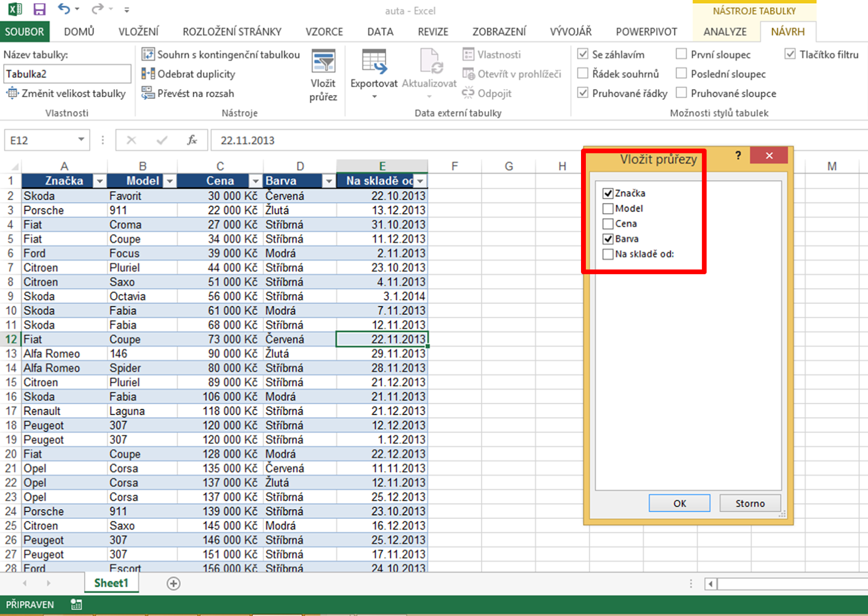
Task: Enable První sloupec checkbox
Action: 681,54
